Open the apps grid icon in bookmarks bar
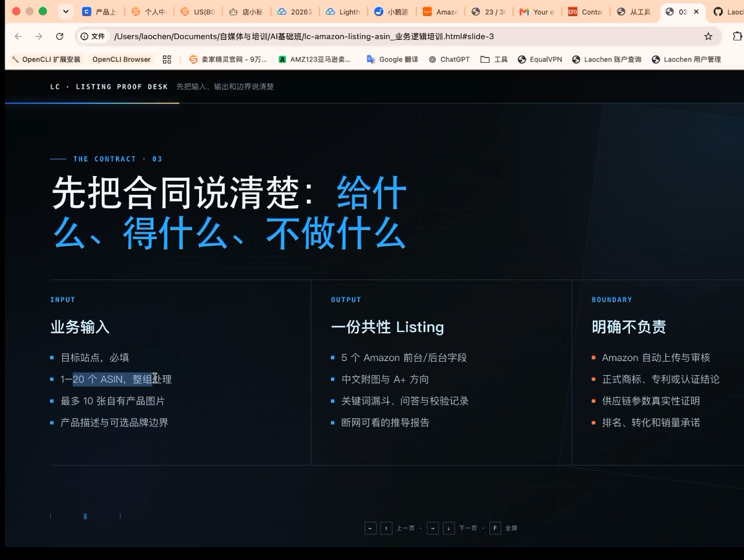This screenshot has width=744, height=560. (167, 59)
